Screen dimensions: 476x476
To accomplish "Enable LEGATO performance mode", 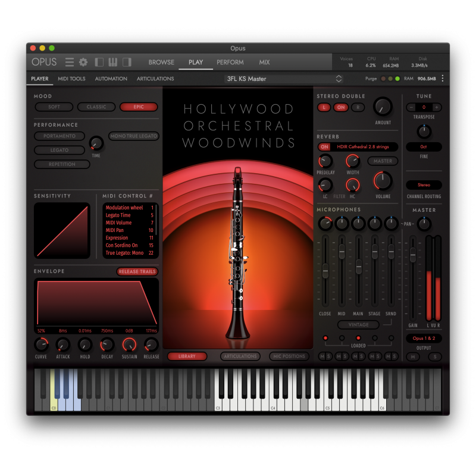I will (59, 150).
